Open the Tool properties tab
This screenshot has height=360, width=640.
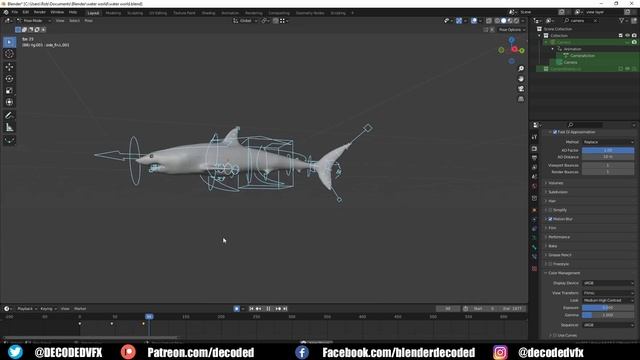[534, 138]
